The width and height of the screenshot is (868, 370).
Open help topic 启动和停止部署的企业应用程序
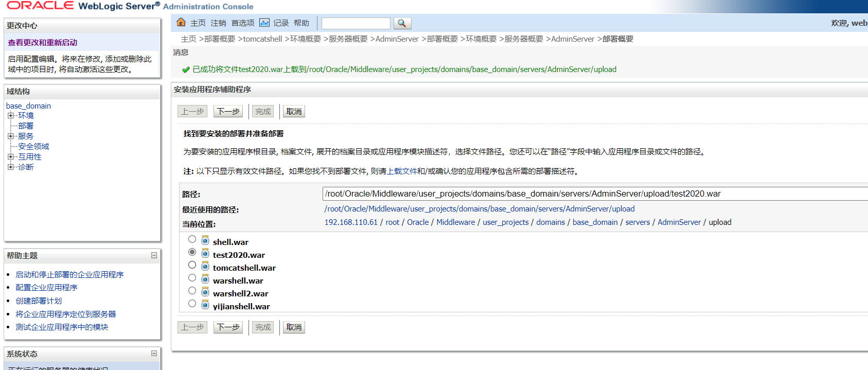pos(69,275)
